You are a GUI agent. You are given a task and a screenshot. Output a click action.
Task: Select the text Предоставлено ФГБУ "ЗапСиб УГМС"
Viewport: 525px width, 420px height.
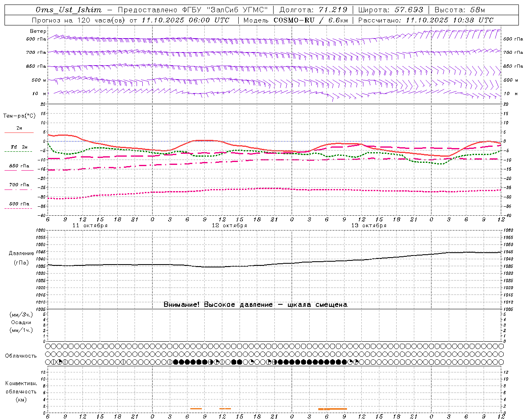pyautogui.click(x=193, y=10)
